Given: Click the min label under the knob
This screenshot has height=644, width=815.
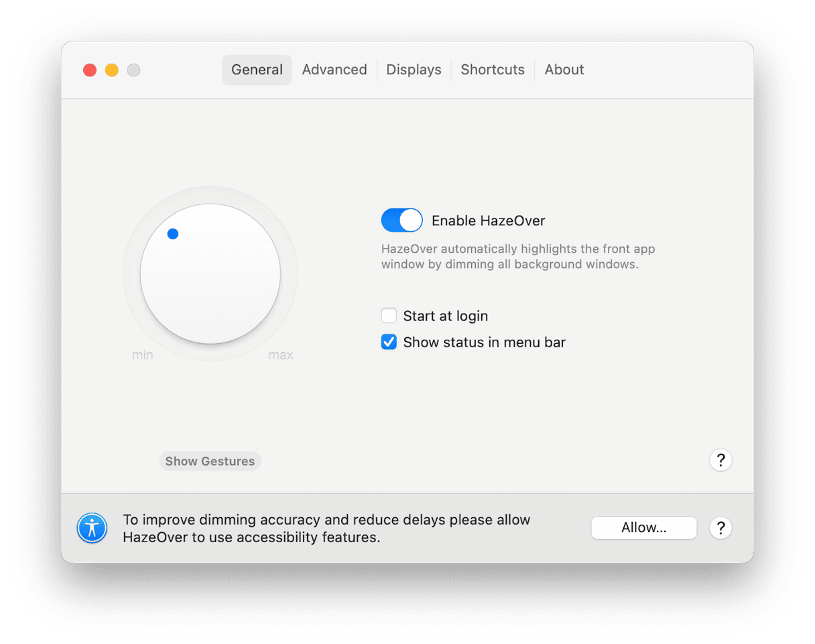Looking at the screenshot, I should (143, 355).
